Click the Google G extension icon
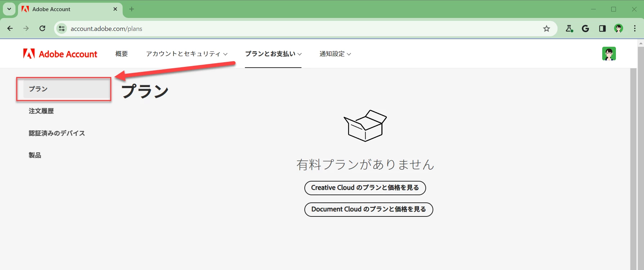The image size is (644, 270). tap(586, 28)
